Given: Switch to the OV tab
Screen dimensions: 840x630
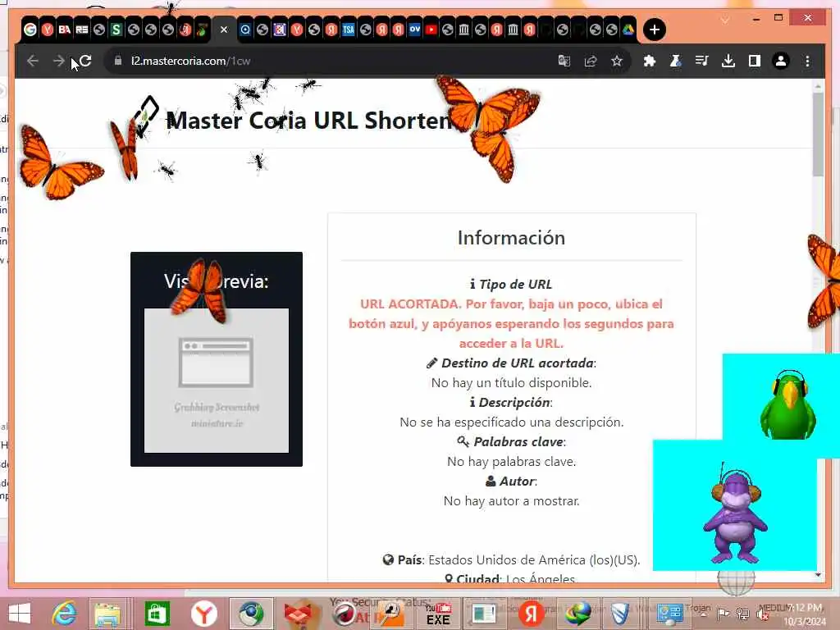Looking at the screenshot, I should [414, 30].
